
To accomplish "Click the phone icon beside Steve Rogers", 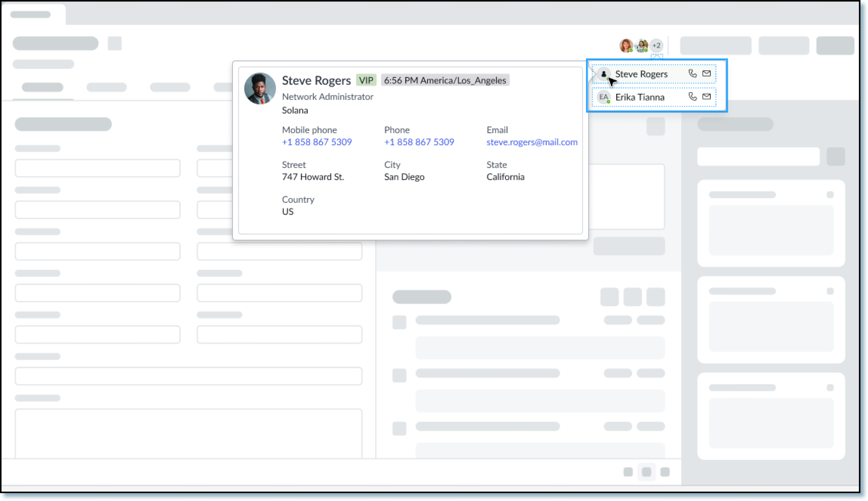I will (x=692, y=74).
